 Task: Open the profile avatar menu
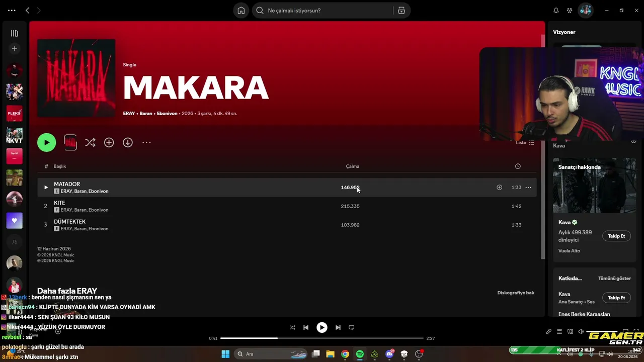585,11
